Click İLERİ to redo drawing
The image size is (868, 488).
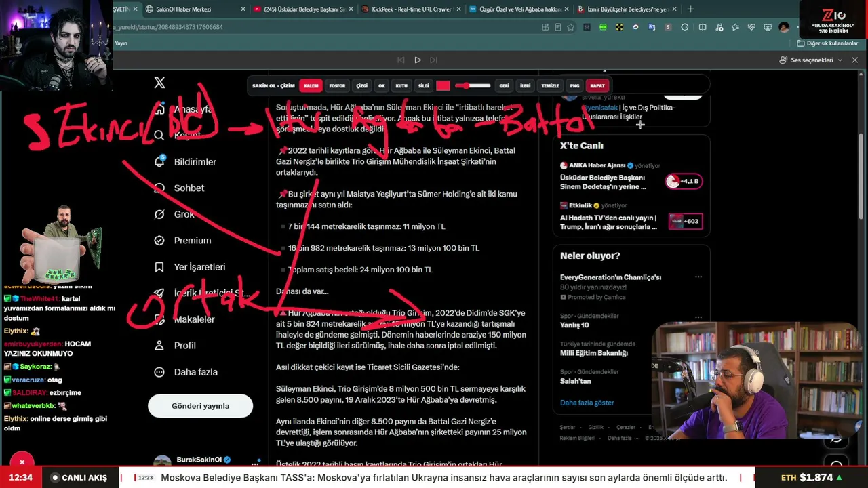click(526, 86)
